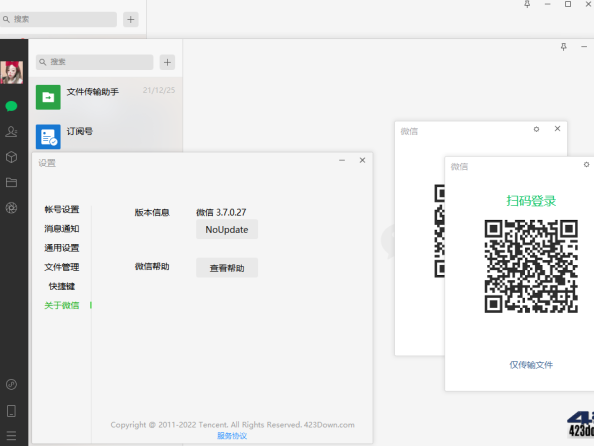Select the 关于微信 settings tab
This screenshot has height=446, width=594.
[x=62, y=305]
